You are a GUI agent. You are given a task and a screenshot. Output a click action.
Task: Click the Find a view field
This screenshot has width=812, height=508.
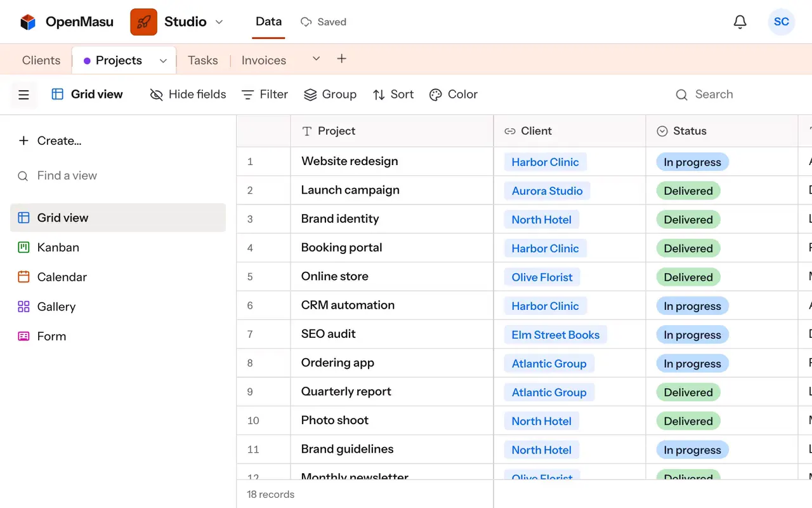pos(118,176)
